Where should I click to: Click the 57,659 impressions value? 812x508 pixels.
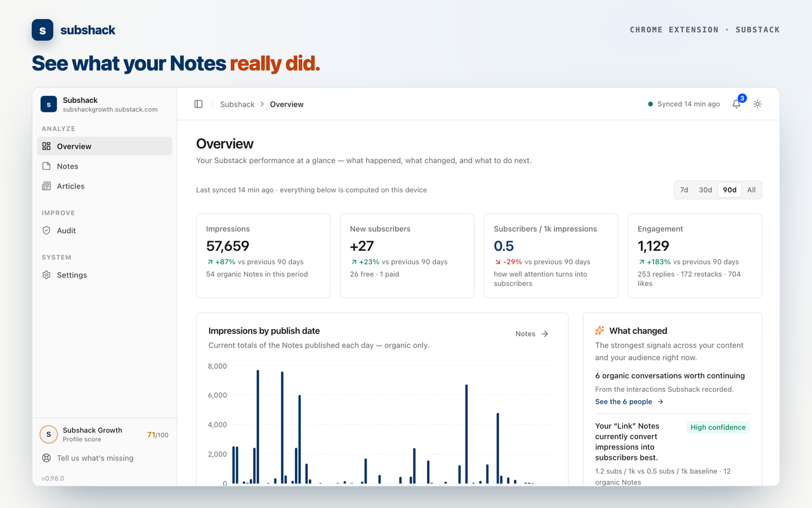pyautogui.click(x=228, y=246)
